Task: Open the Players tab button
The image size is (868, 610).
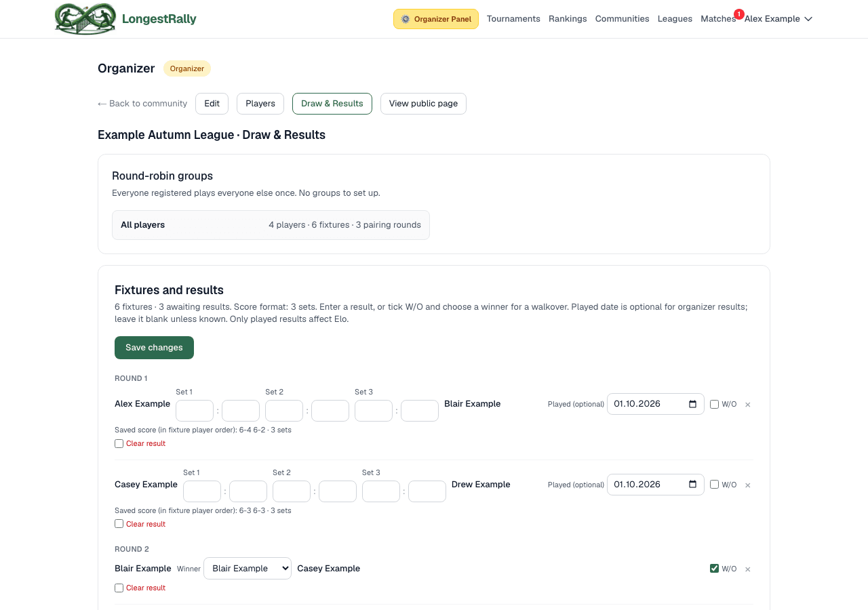Action: (x=260, y=104)
